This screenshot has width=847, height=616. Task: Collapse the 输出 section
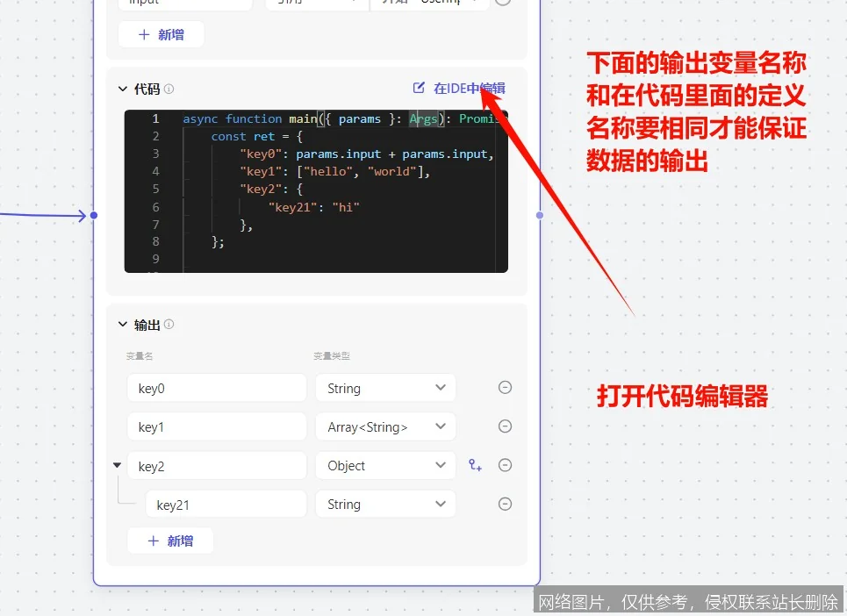(124, 324)
